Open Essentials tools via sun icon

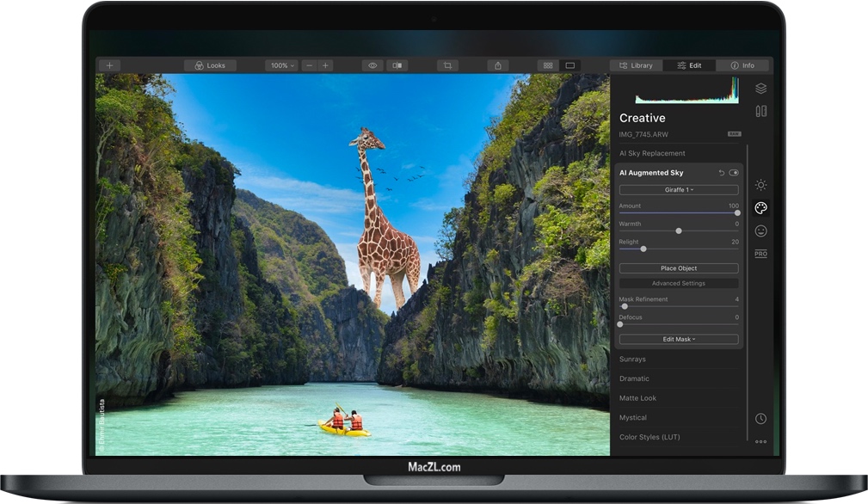pos(760,185)
